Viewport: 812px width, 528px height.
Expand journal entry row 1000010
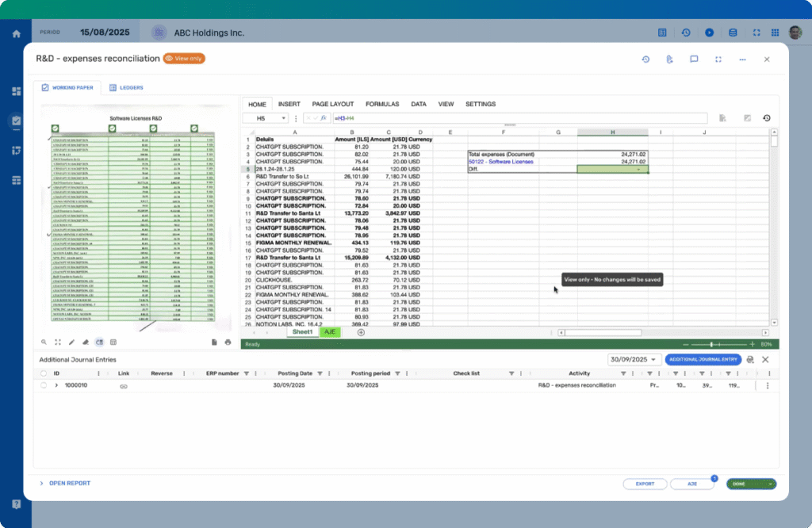56,385
